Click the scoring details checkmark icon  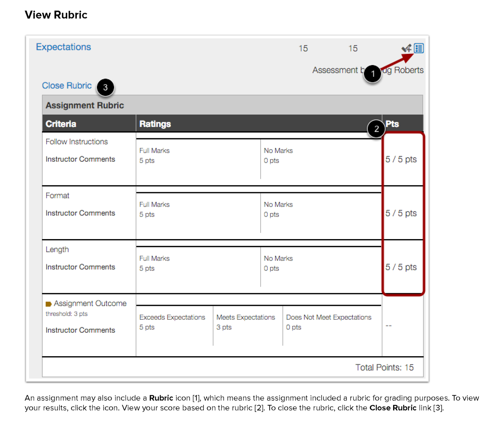(406, 48)
